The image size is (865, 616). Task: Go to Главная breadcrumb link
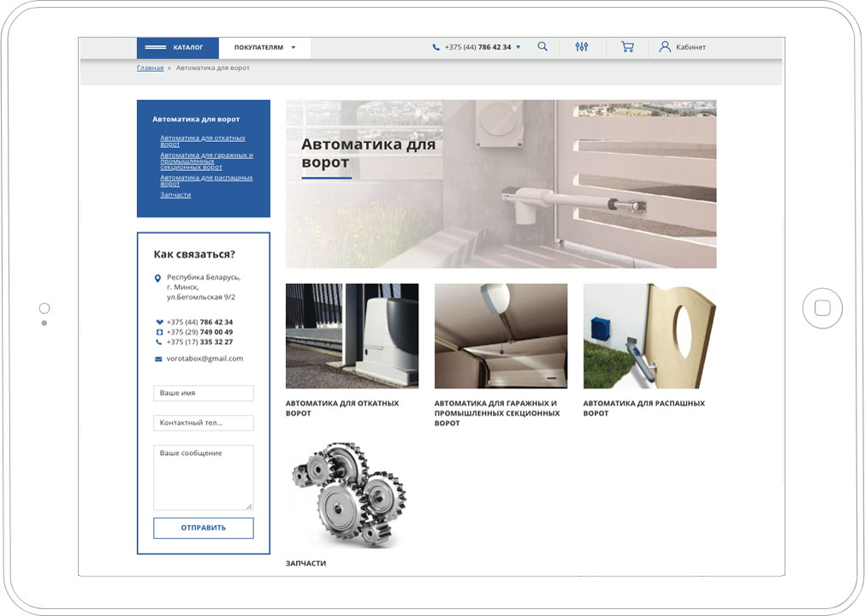point(150,68)
